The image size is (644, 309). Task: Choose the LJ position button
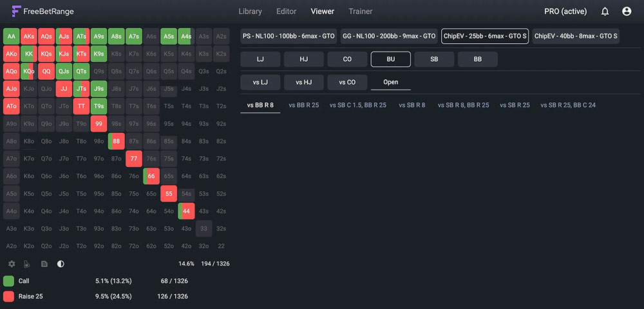(260, 59)
